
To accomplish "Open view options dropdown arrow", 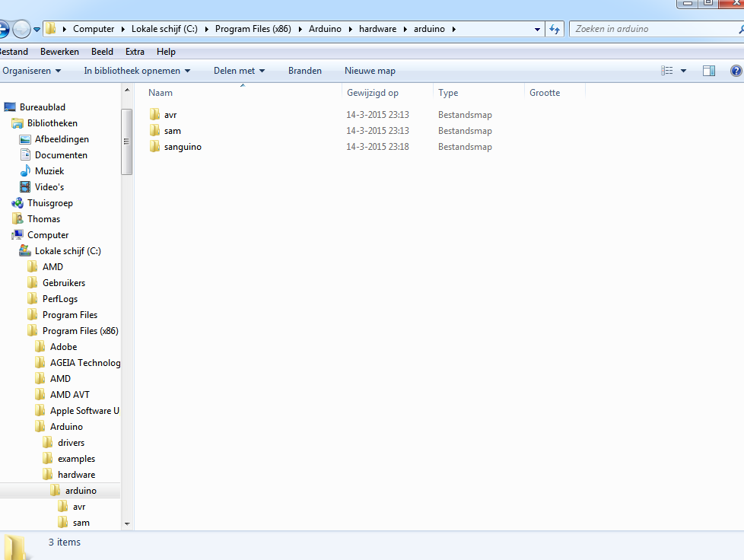I will 683,71.
